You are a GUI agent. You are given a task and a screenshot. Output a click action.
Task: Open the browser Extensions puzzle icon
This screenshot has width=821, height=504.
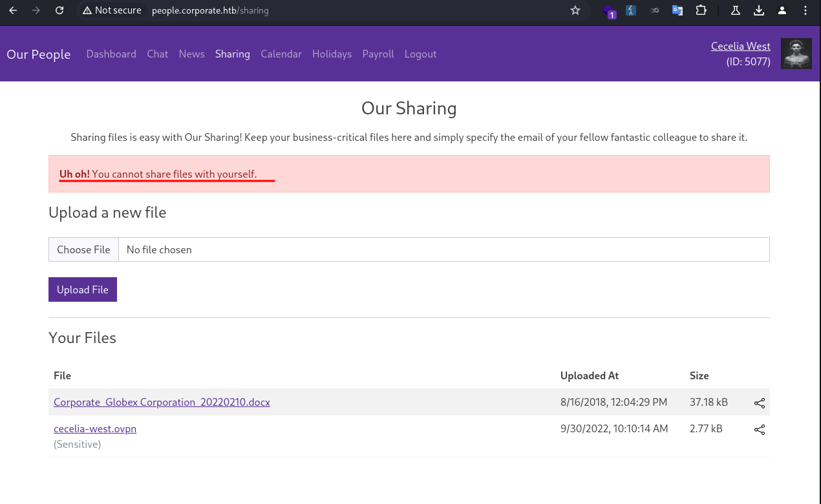(x=701, y=10)
